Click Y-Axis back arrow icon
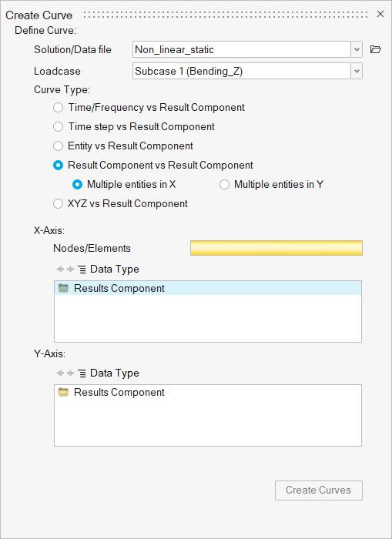 [60, 373]
